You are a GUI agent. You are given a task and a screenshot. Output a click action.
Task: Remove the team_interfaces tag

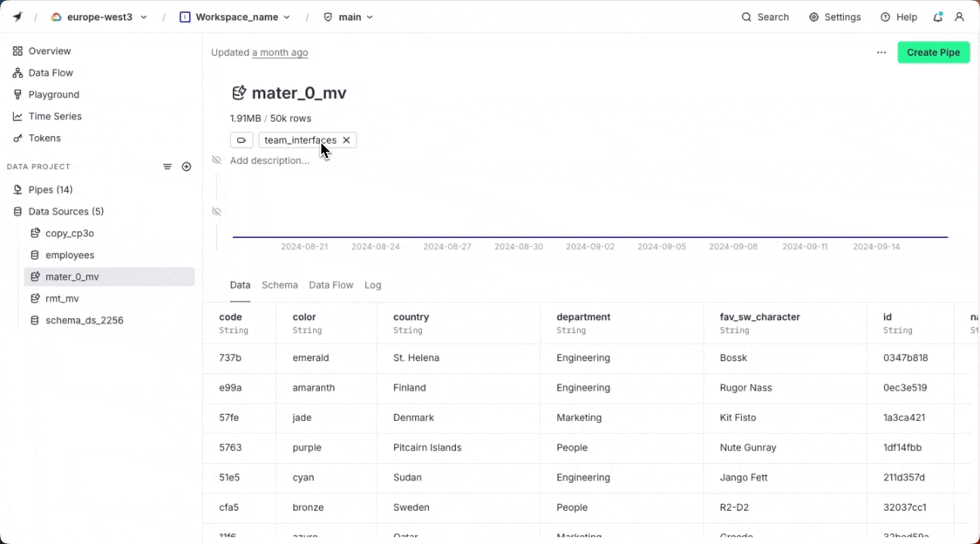(x=346, y=141)
